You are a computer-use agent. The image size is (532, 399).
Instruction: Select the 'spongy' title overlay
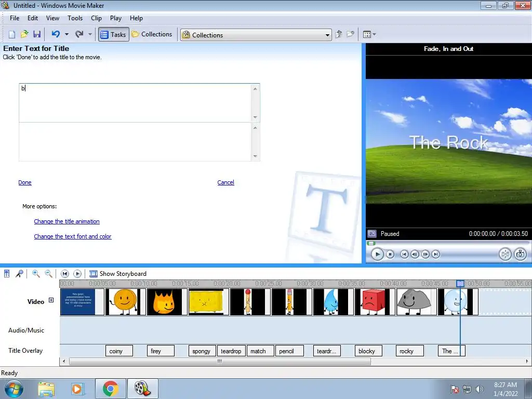[x=202, y=351]
